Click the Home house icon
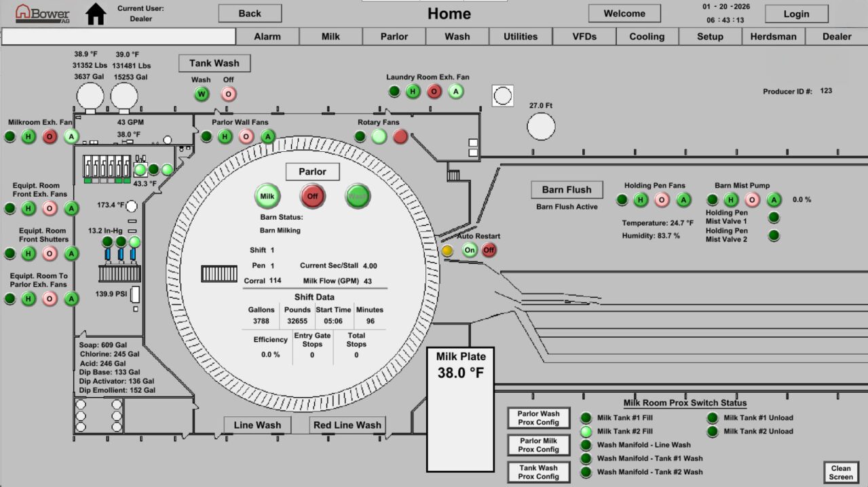 tap(96, 14)
